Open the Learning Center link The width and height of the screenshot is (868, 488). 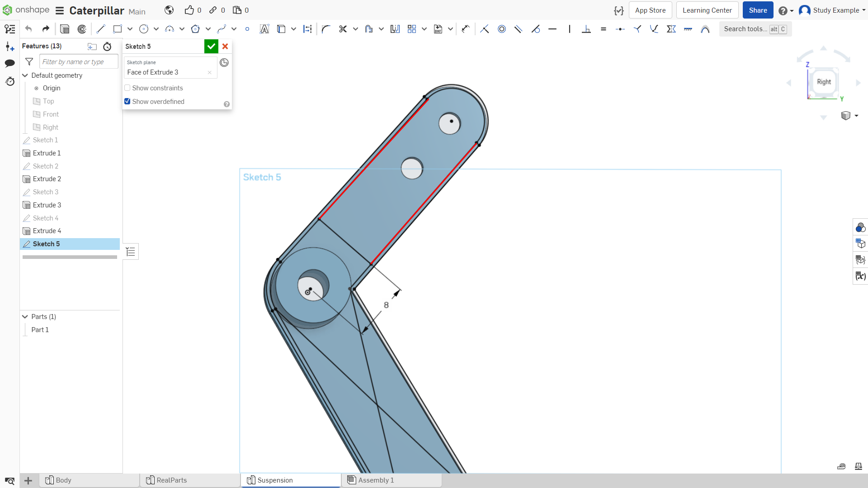pos(707,10)
